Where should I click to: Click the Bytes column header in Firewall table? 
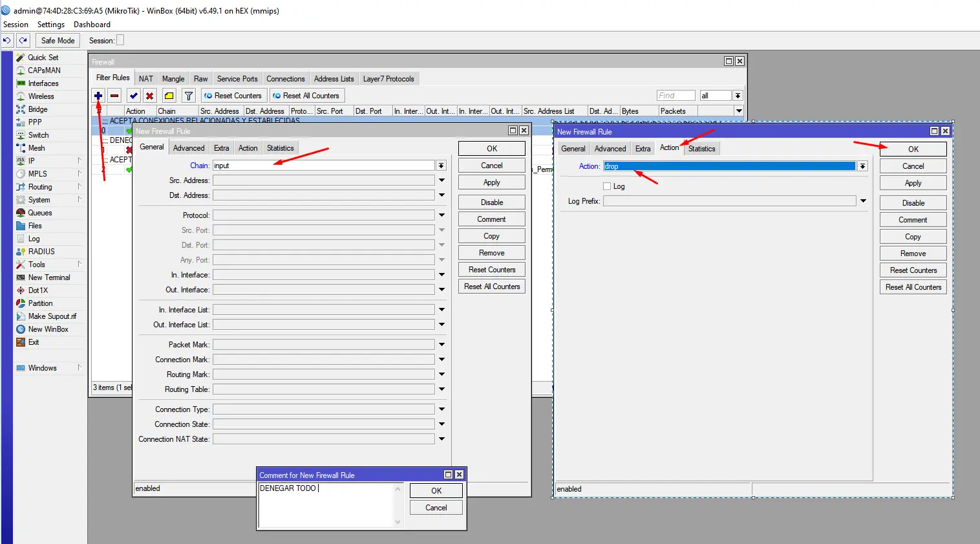click(x=639, y=111)
